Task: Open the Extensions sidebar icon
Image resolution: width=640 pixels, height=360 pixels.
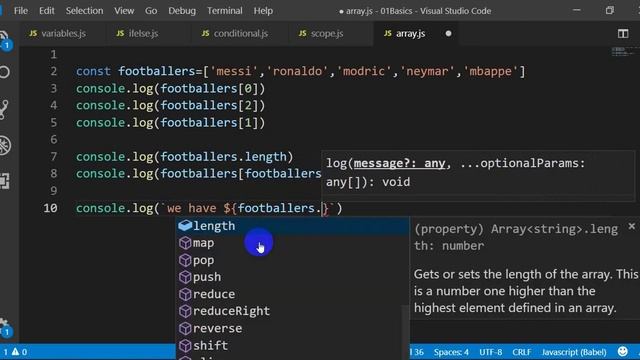Action: click(x=4, y=181)
